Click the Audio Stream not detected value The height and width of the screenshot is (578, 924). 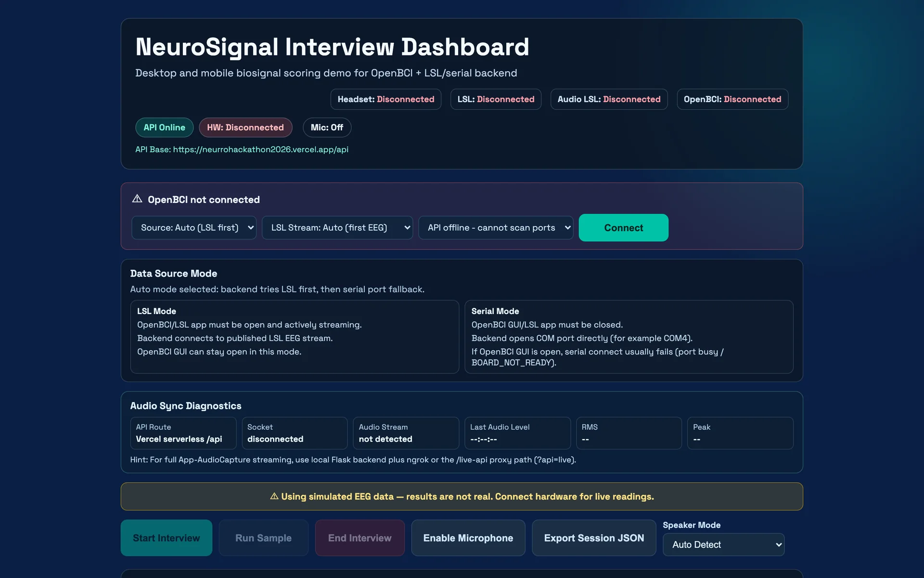(385, 439)
